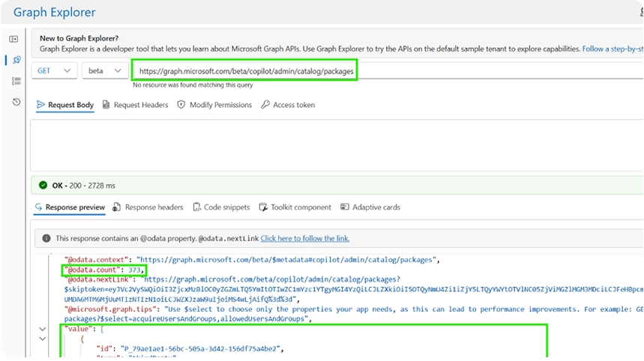
Task: Open the history clock icon
Action: (x=16, y=102)
